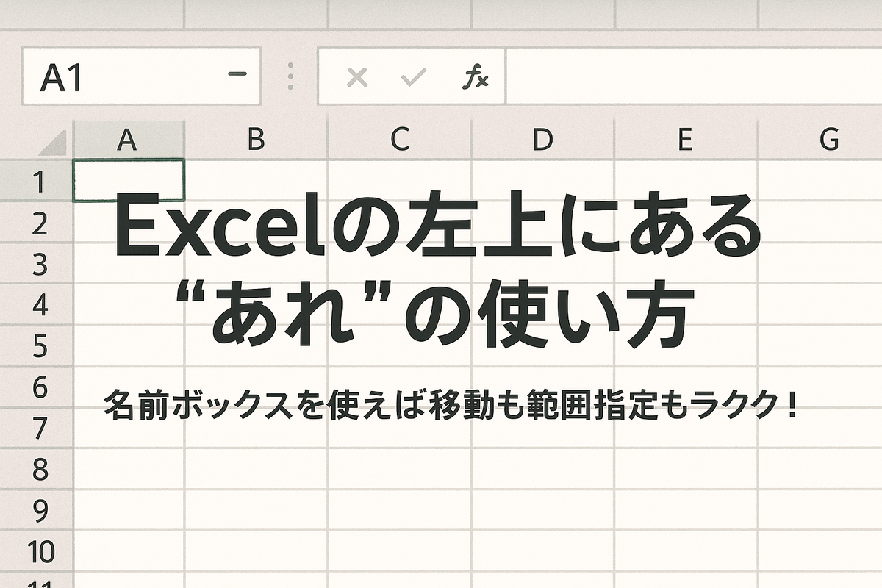
Task: Expand the Name Box dropdown
Action: pos(237,76)
